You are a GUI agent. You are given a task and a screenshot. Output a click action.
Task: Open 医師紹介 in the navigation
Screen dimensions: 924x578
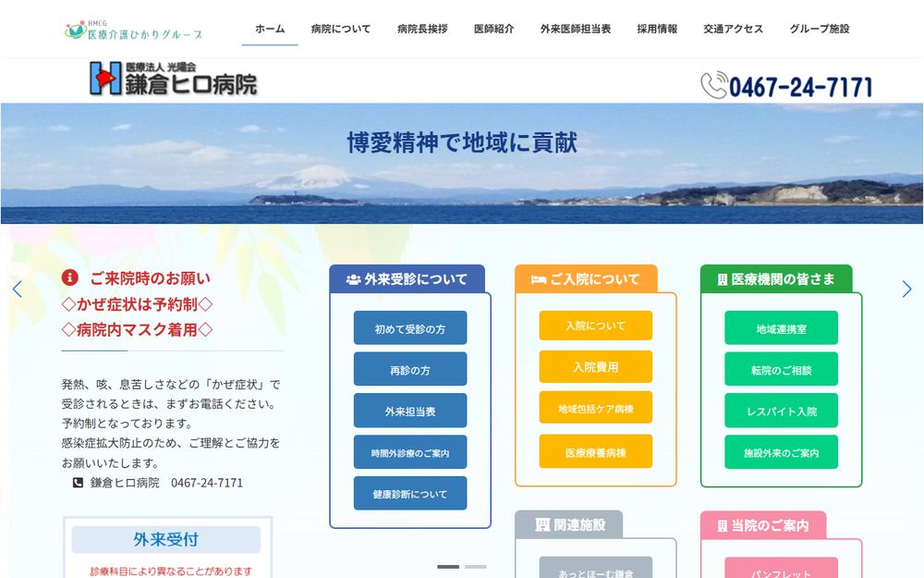coord(494,29)
